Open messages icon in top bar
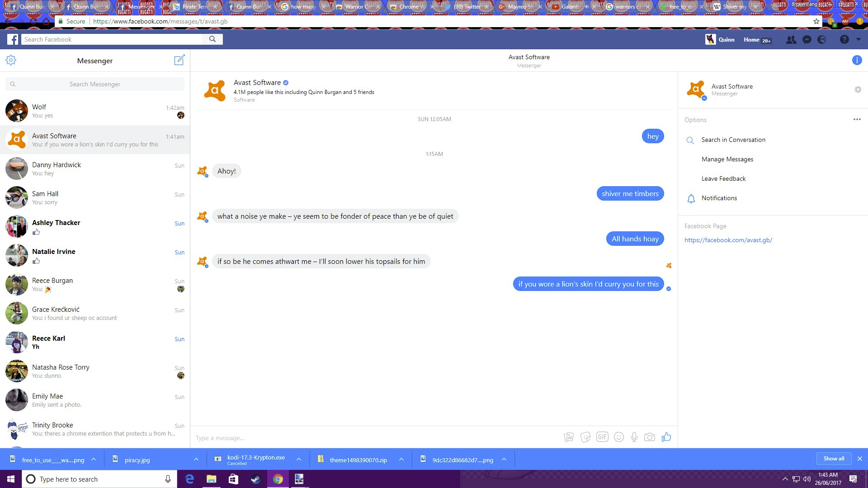The height and width of the screenshot is (488, 868). tap(807, 40)
